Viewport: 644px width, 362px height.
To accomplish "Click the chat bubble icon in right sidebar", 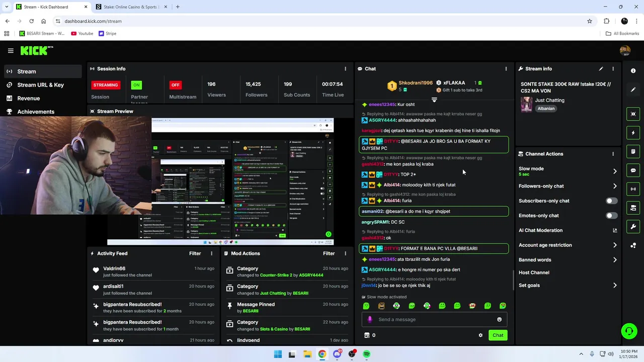I will [x=633, y=170].
